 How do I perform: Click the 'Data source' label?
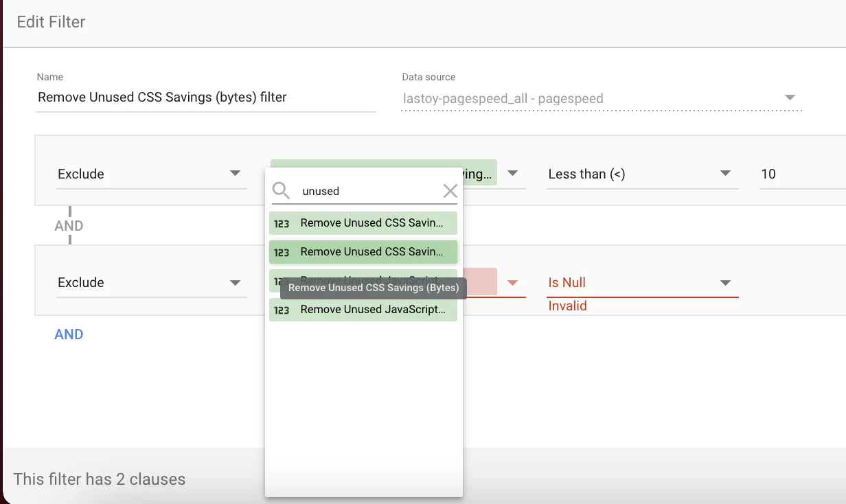pyautogui.click(x=428, y=77)
